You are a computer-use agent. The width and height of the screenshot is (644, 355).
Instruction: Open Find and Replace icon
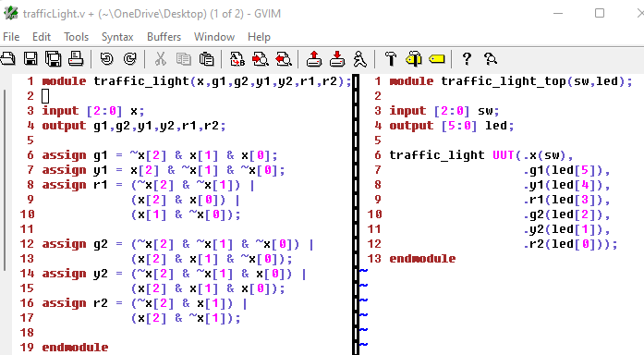[237, 59]
